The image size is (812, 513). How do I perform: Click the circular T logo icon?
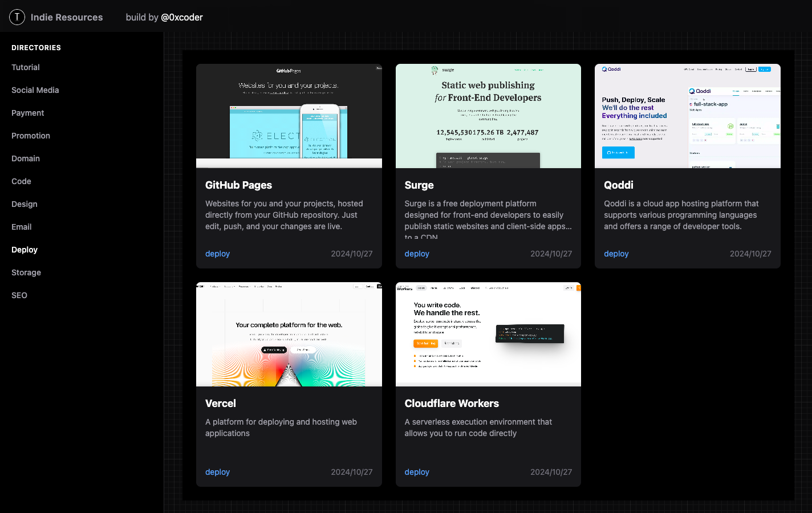click(17, 17)
